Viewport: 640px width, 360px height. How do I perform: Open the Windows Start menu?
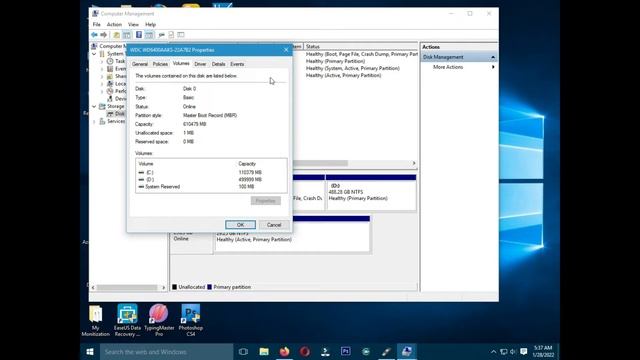tap(90, 351)
